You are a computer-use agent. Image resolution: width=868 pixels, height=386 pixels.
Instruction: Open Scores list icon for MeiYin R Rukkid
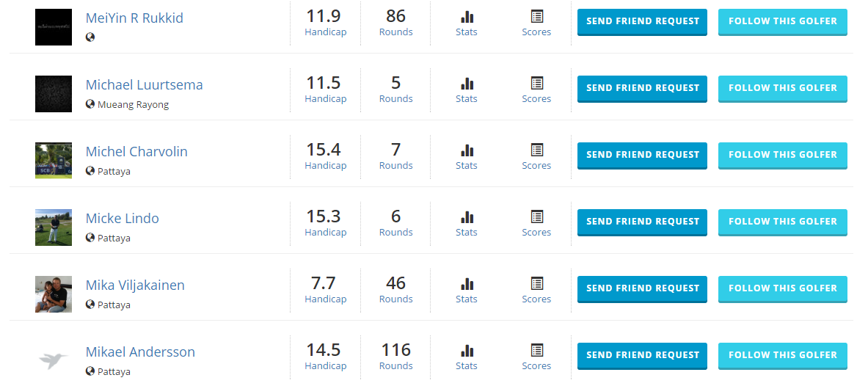[536, 17]
